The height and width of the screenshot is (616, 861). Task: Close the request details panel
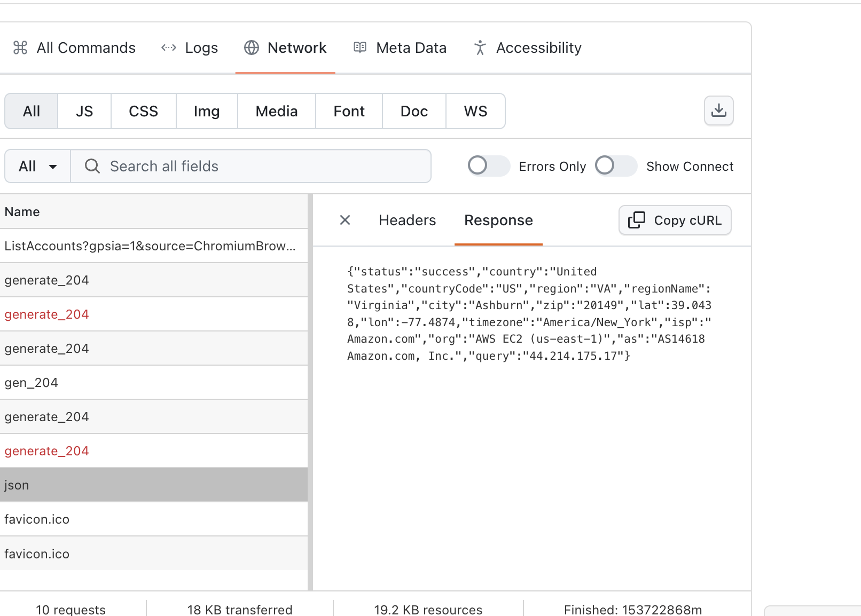tap(345, 220)
